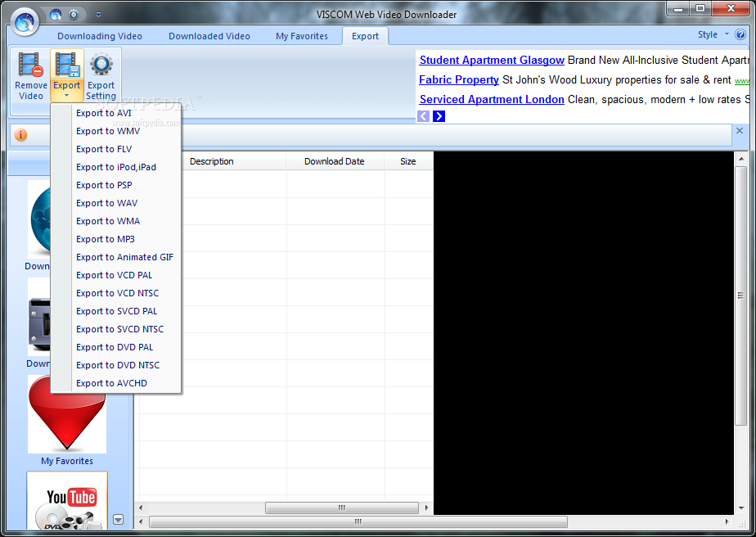
Task: Open the Export Setting gear icon
Action: [x=101, y=65]
